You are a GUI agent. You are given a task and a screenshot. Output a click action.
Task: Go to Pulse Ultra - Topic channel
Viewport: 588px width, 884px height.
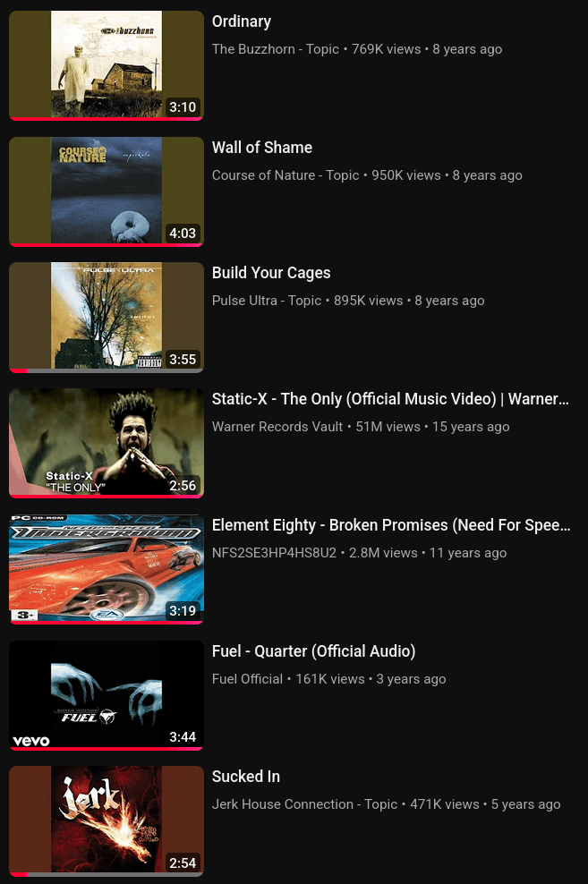(x=266, y=301)
